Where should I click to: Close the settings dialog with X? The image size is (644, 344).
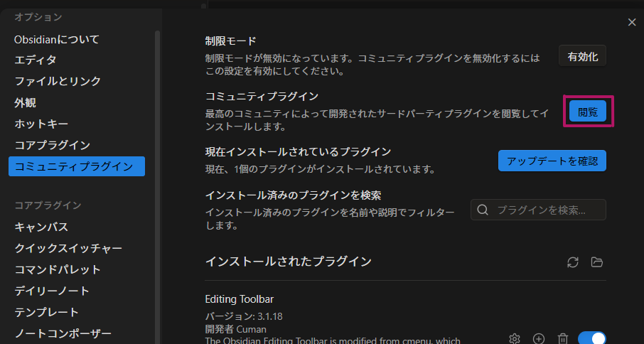coord(632,23)
